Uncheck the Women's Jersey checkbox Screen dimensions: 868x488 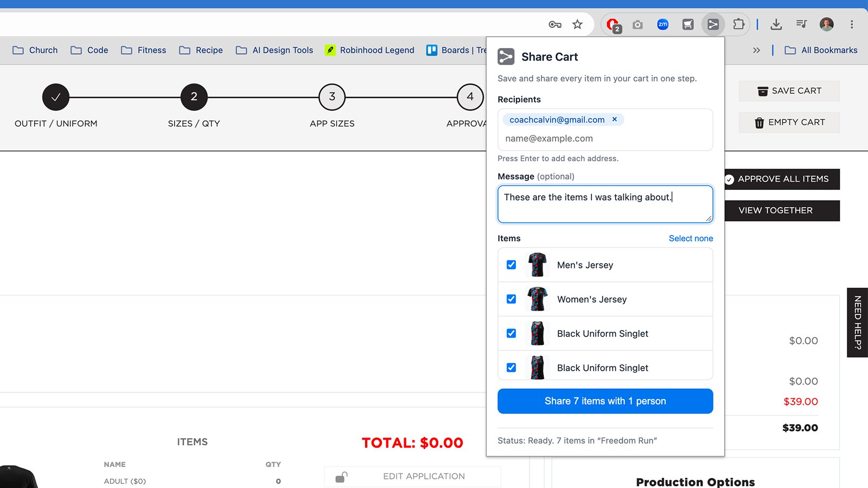[x=511, y=299]
